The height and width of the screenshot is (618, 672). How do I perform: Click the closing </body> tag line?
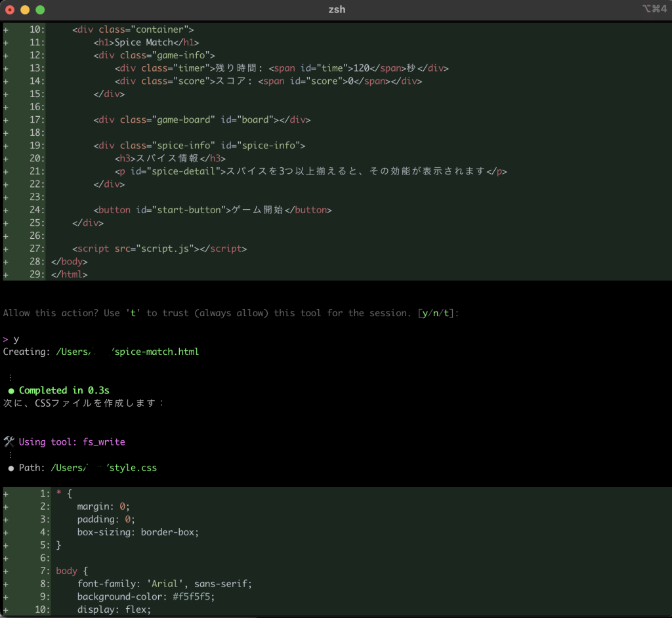tap(69, 261)
